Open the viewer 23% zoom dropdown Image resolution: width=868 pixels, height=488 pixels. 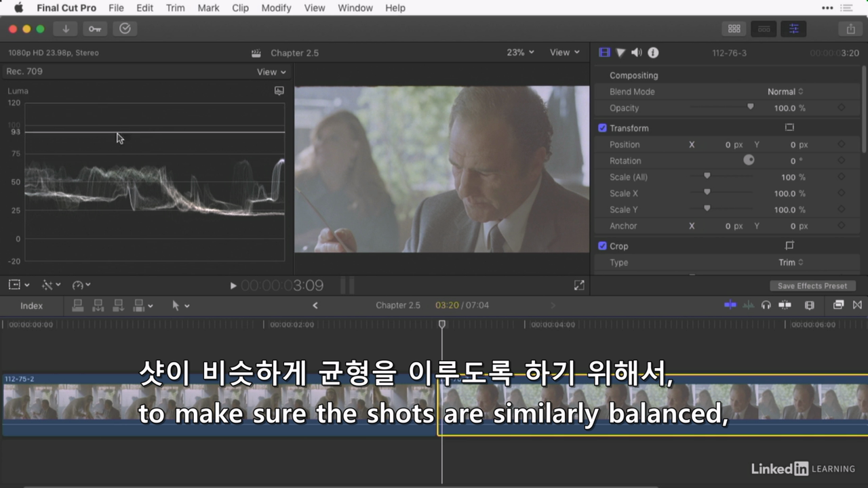coord(520,52)
